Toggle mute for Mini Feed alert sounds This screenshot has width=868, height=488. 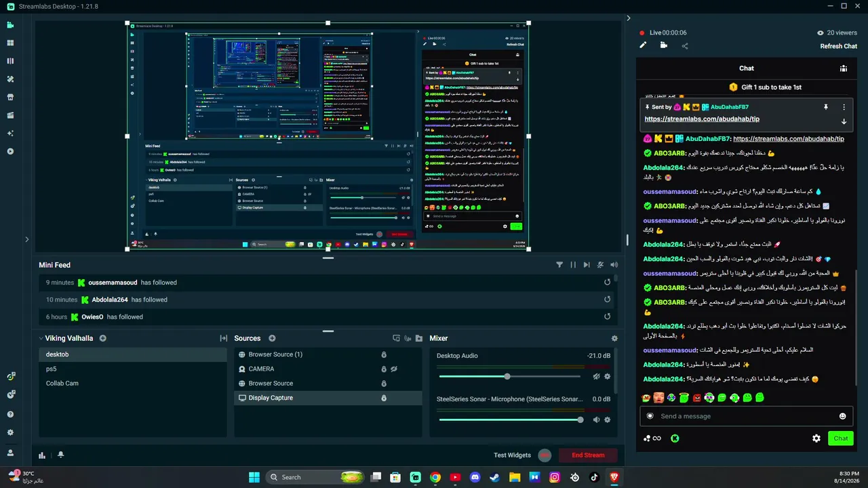614,265
